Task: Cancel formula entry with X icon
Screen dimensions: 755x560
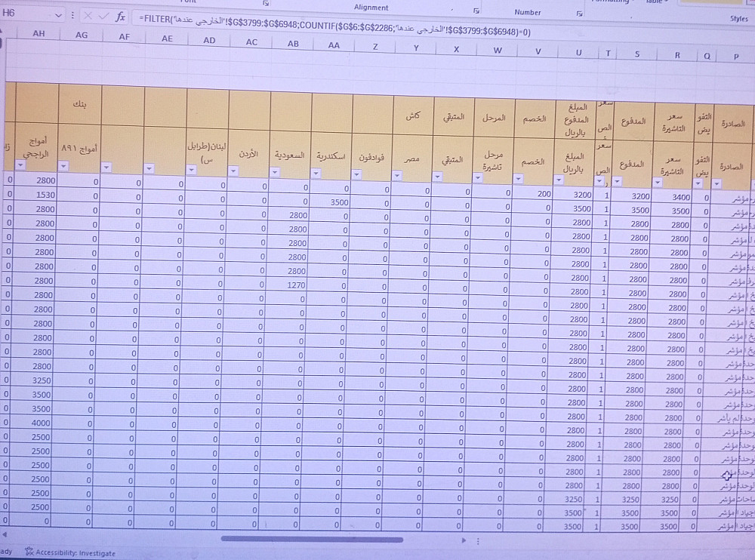Action: coord(88,17)
